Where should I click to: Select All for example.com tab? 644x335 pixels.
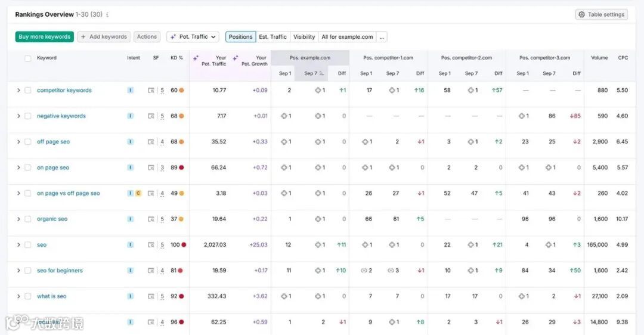pyautogui.click(x=347, y=36)
